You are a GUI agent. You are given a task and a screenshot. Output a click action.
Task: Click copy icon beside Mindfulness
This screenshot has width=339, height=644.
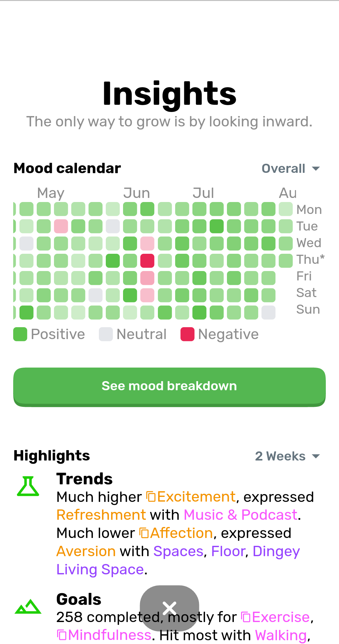(62, 635)
